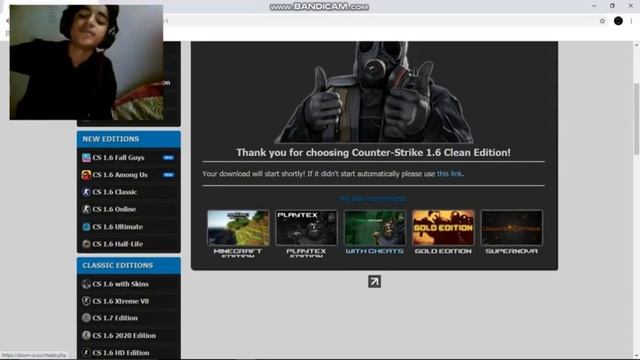Open CS 1.6 Among Us edition
This screenshot has height=360, width=640.
120,175
